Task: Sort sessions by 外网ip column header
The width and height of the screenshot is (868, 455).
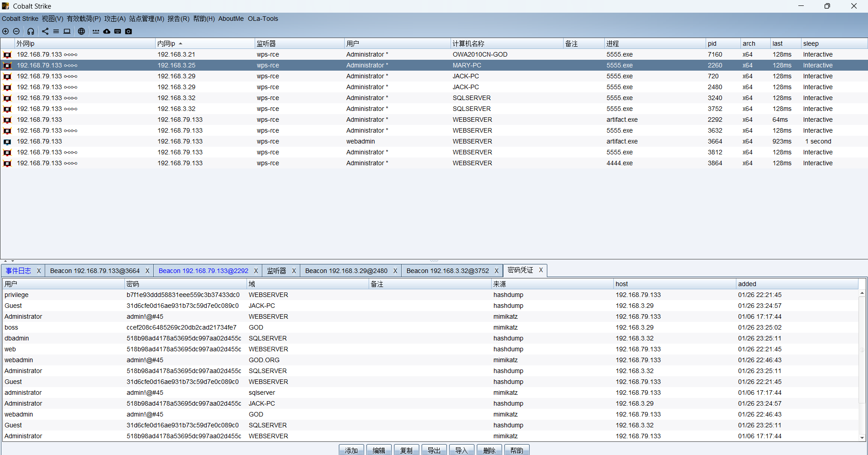Action: click(85, 43)
